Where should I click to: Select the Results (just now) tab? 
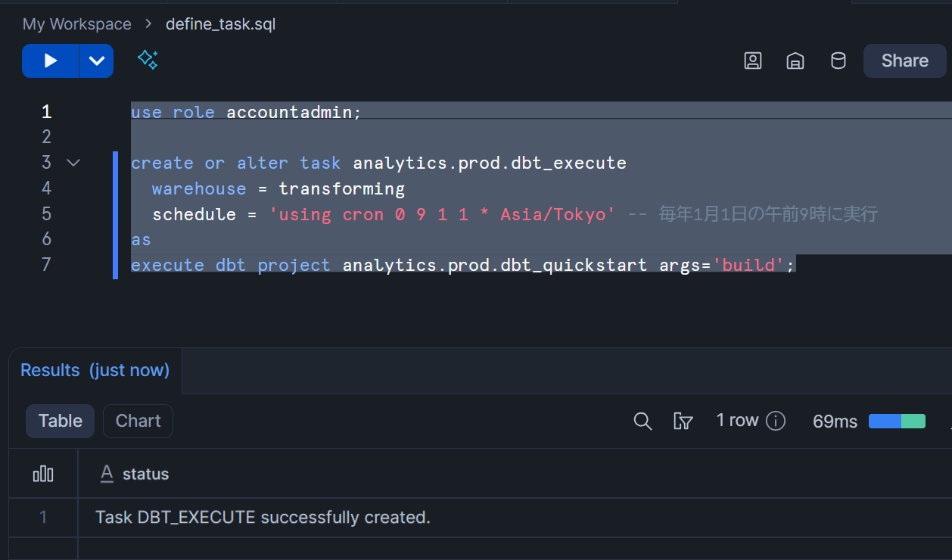95,370
